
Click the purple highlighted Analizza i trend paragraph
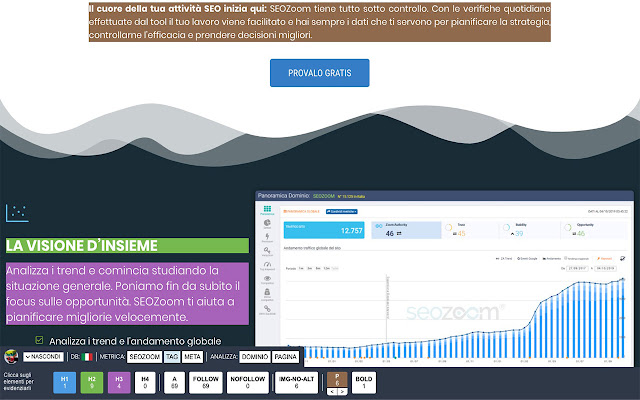pyautogui.click(x=127, y=294)
